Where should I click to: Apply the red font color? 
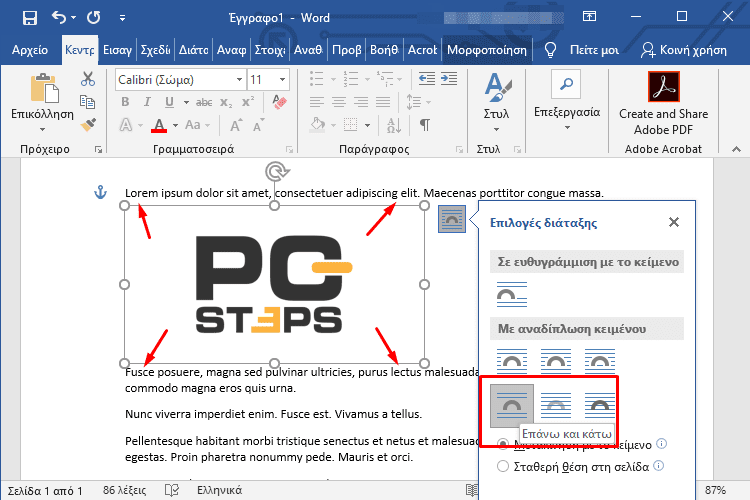pyautogui.click(x=159, y=125)
